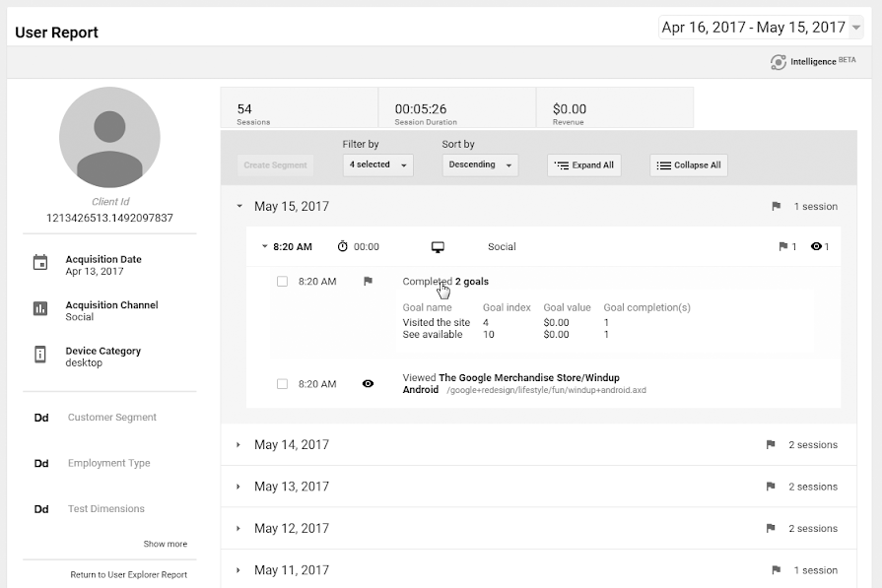Expand the May 11, 2017 date group
This screenshot has width=882, height=588.
point(238,570)
